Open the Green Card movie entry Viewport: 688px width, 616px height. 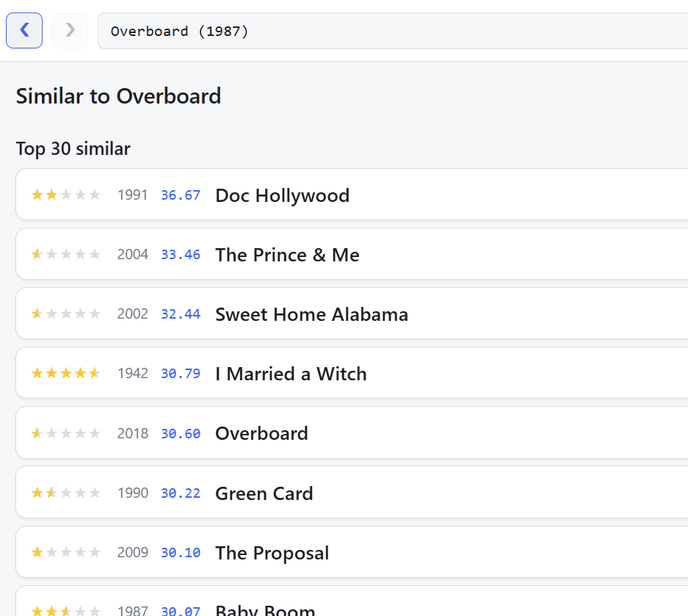[x=352, y=493]
